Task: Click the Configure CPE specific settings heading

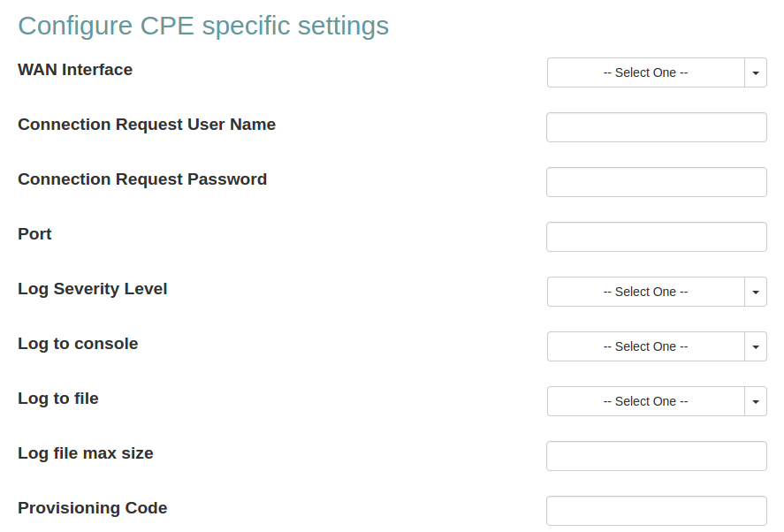Action: coord(203,26)
